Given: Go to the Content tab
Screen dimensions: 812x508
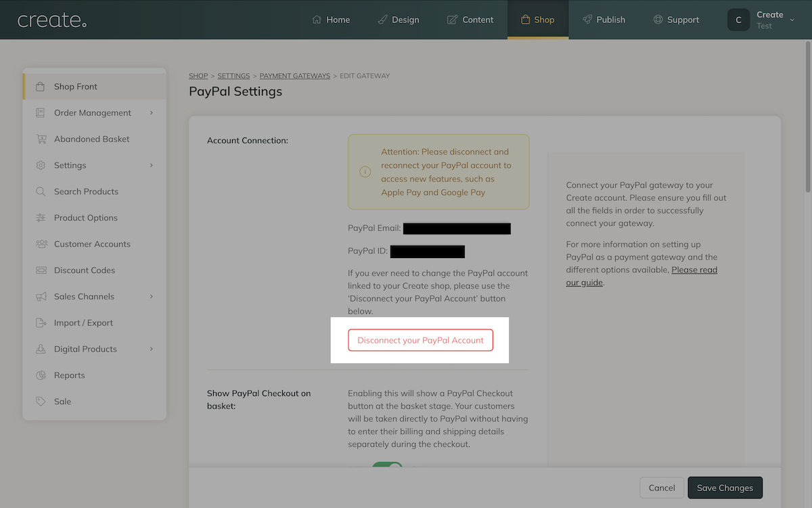Looking at the screenshot, I should (x=470, y=20).
